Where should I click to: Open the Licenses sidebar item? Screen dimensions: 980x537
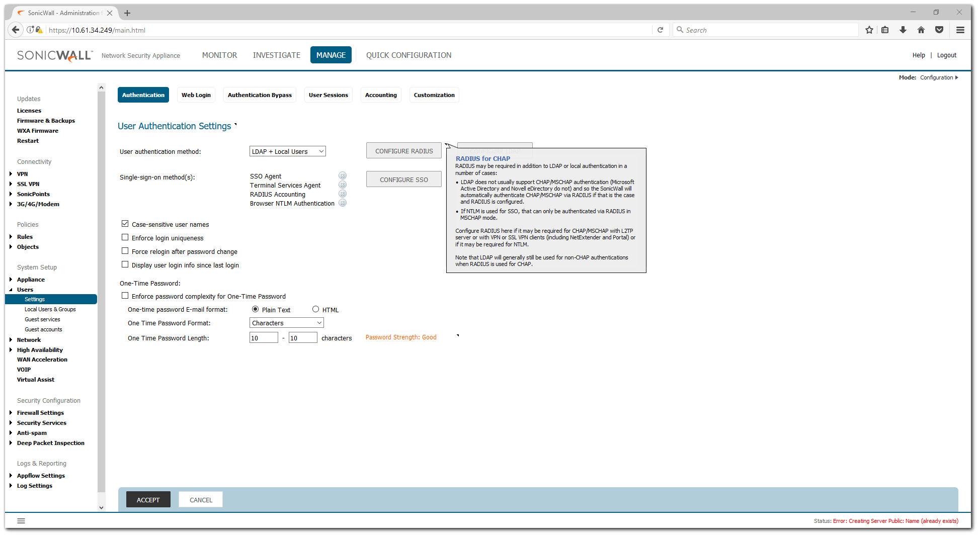point(29,111)
